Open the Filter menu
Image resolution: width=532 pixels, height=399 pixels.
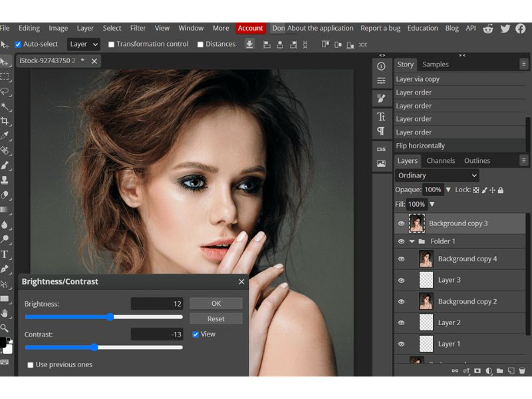(138, 28)
